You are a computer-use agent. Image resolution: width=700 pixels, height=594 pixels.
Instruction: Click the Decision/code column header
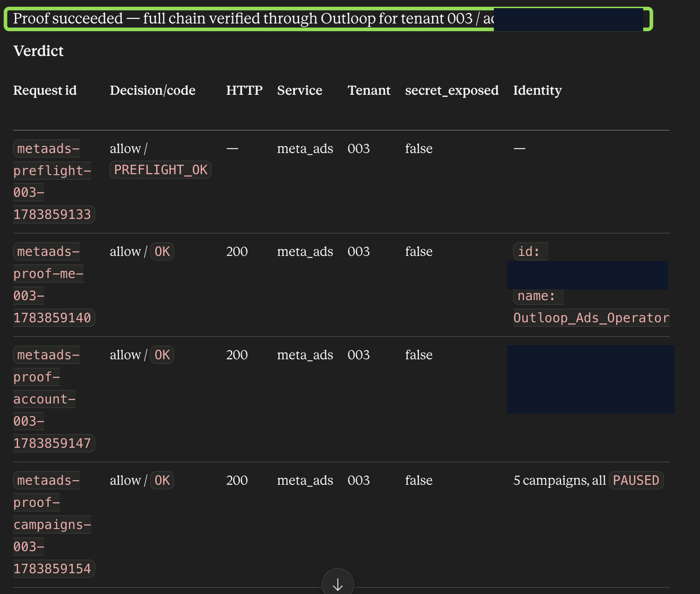pyautogui.click(x=152, y=91)
